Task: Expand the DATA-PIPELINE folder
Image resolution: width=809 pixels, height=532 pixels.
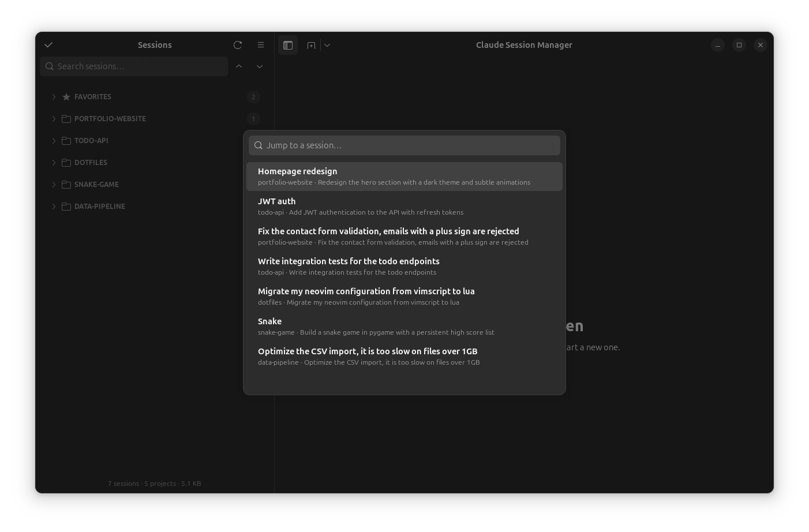Action: pyautogui.click(x=54, y=207)
